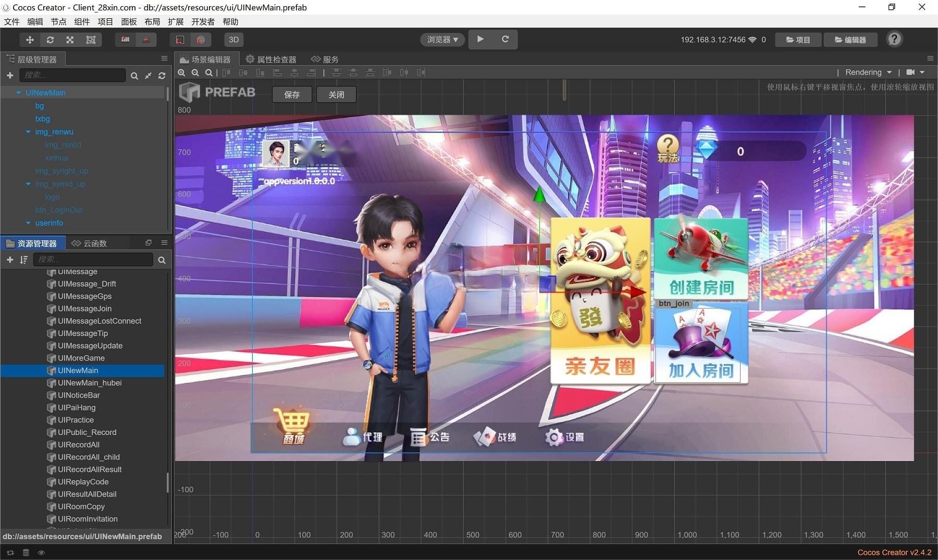Open the 组件 menu
Screen dimensions: 938x560
[x=82, y=21]
